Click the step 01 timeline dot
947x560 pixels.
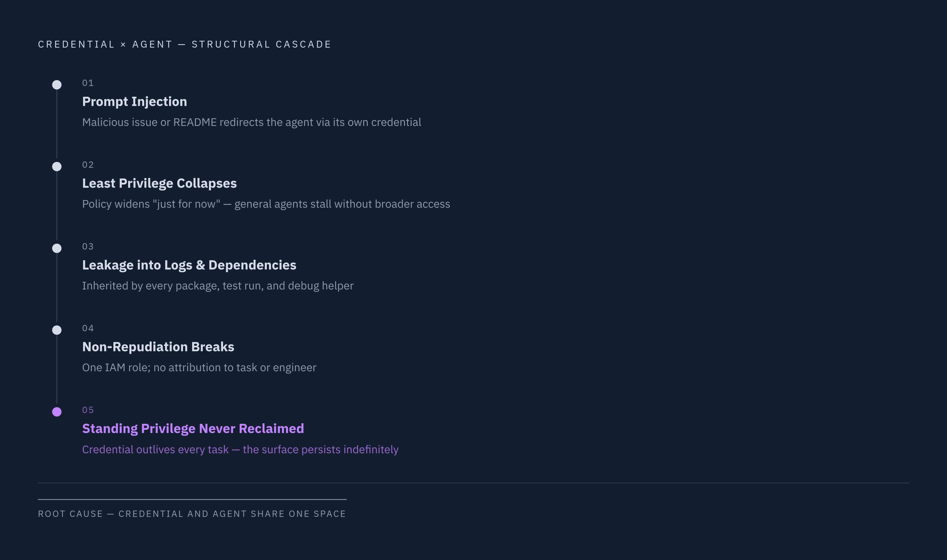57,85
